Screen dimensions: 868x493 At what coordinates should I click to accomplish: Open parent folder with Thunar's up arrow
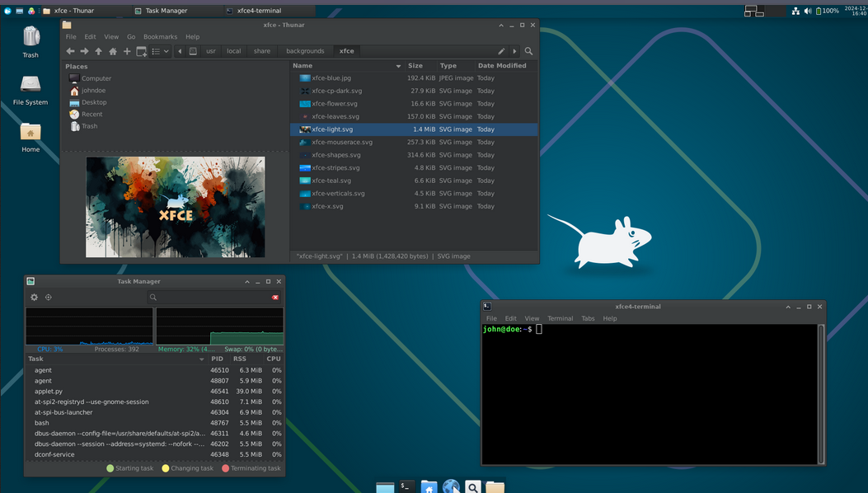coord(99,51)
